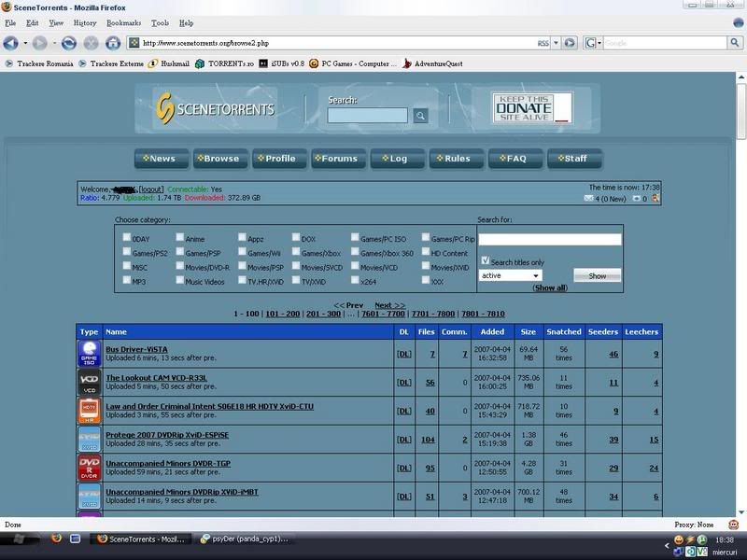This screenshot has height=560, width=747.
Task: Open the Home page icon
Action: click(113, 43)
